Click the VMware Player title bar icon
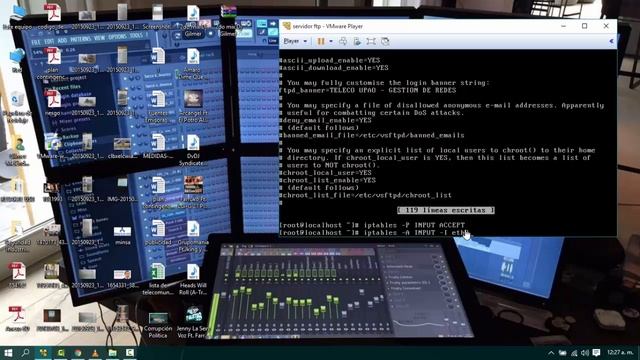Image resolution: width=640 pixels, height=360 pixels. click(287, 26)
